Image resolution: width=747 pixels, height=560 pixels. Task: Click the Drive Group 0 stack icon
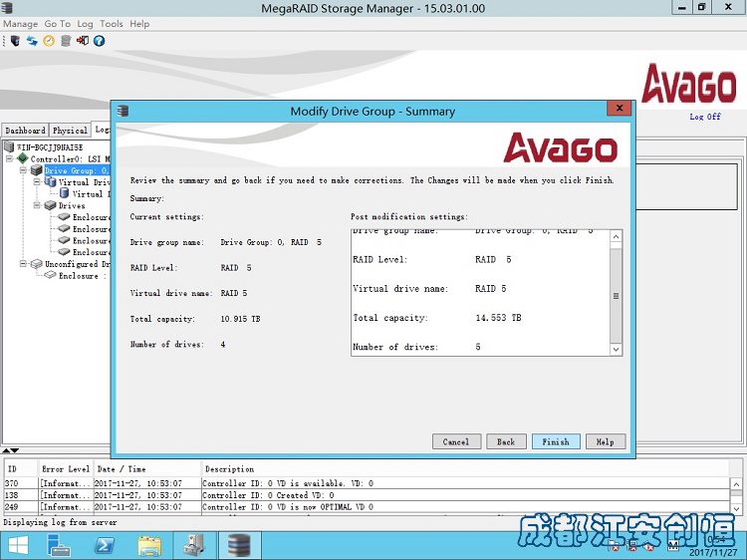[36, 170]
